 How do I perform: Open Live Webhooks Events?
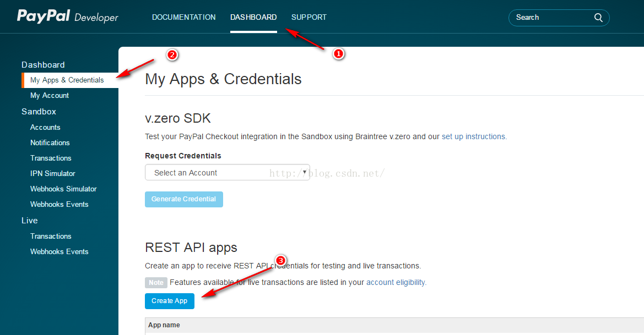tap(59, 252)
